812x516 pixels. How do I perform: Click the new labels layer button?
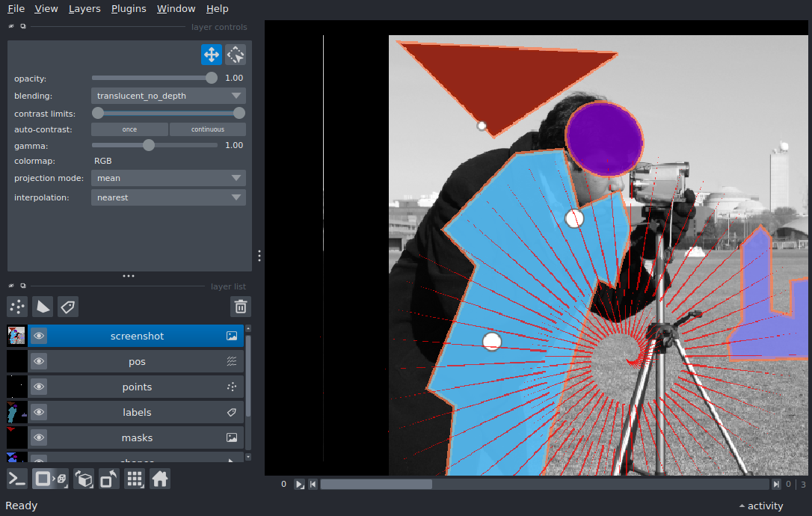tap(68, 307)
